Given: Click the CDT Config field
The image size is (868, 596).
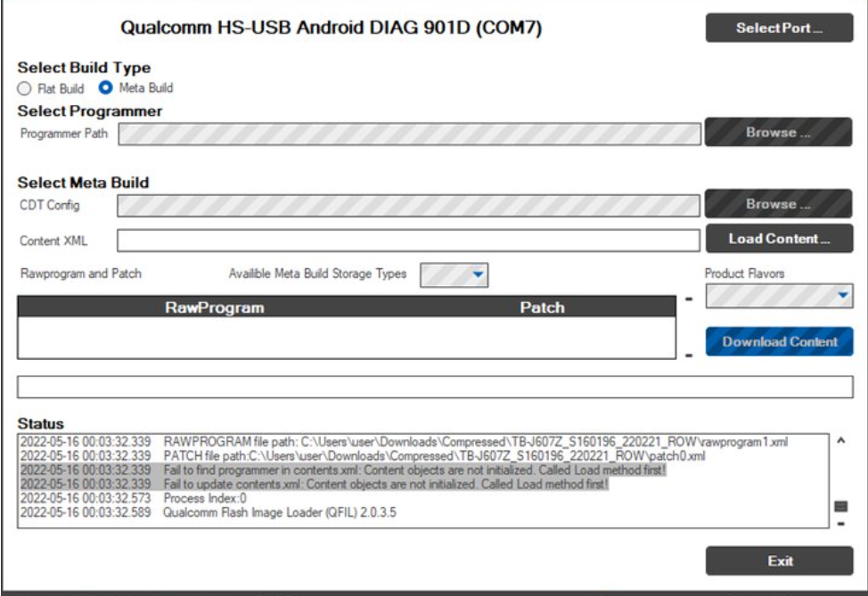Looking at the screenshot, I should click(x=408, y=205).
